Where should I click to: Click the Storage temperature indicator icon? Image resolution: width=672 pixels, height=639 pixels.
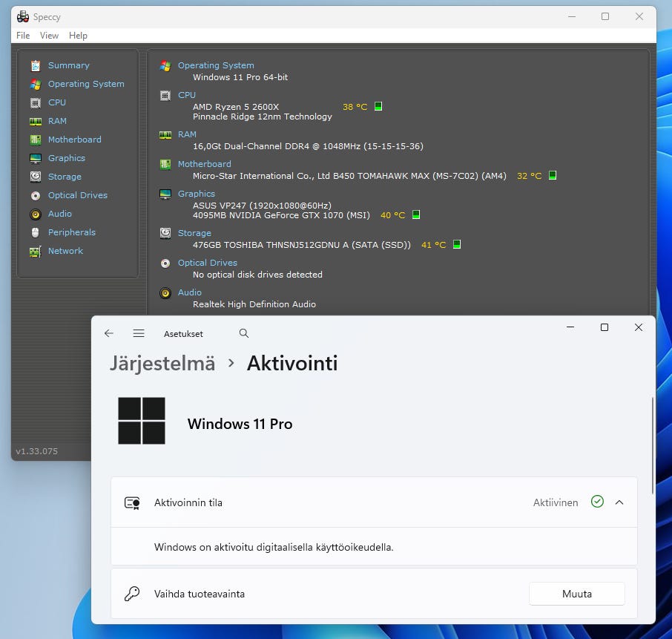point(457,244)
